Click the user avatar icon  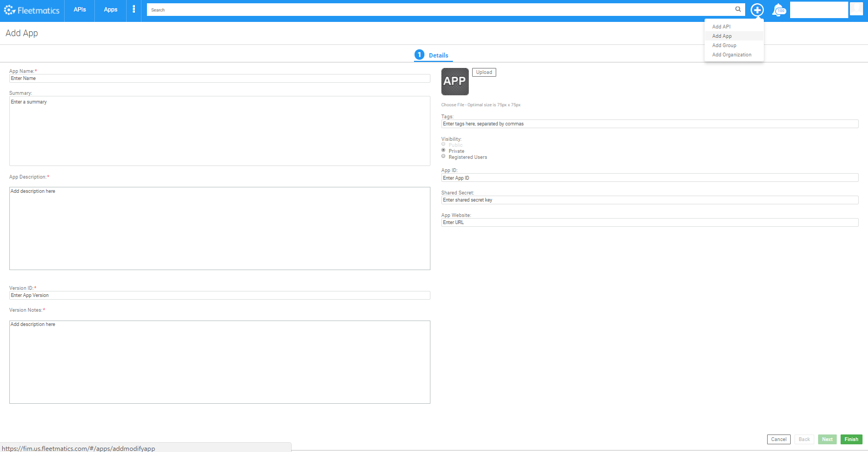coord(856,9)
